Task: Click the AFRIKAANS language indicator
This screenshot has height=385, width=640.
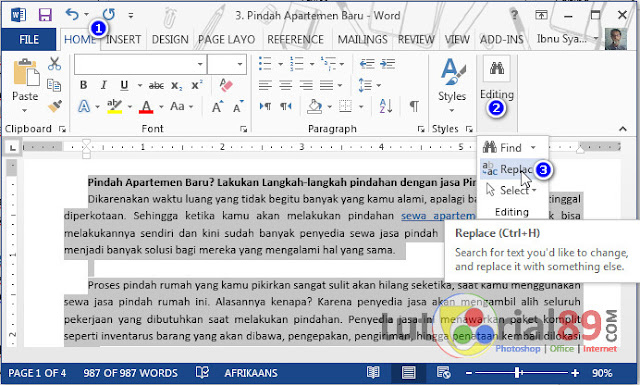Action: (251, 373)
